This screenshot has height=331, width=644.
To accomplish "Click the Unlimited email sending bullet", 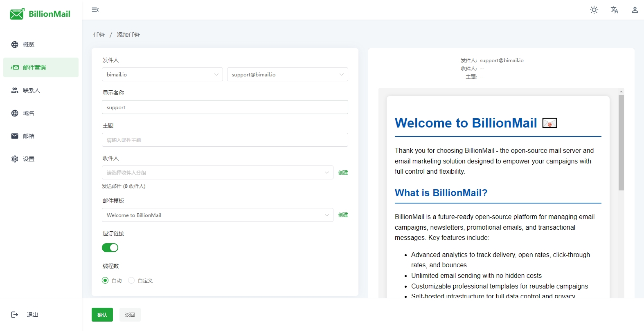I will pos(476,276).
